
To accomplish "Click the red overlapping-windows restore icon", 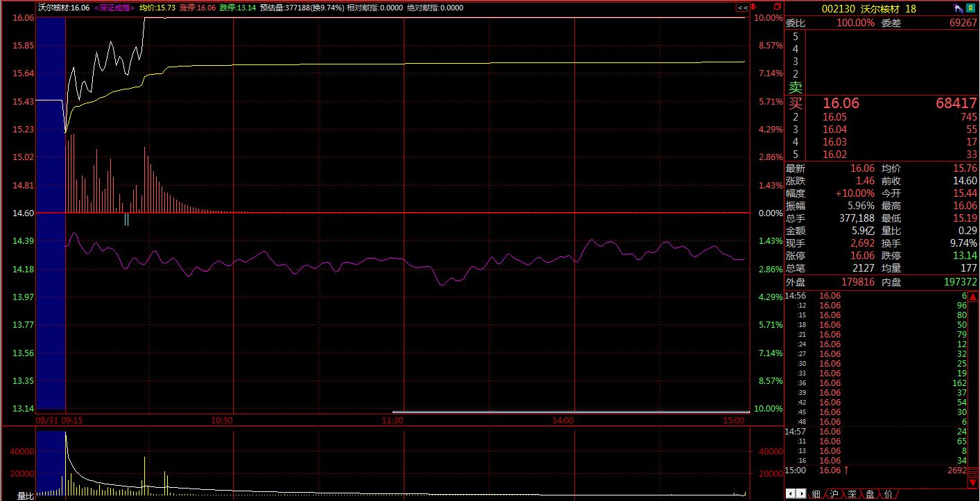I will click(x=776, y=7).
